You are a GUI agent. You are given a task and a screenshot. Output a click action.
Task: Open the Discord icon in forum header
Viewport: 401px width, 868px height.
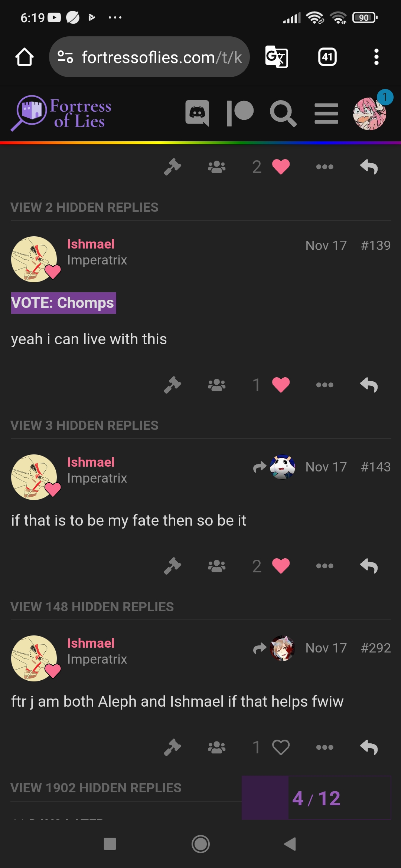[197, 113]
